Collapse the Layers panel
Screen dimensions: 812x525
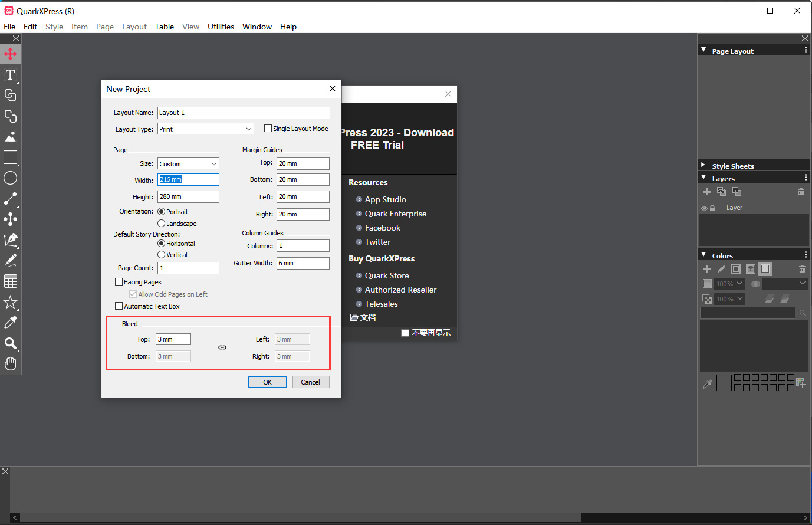[703, 178]
